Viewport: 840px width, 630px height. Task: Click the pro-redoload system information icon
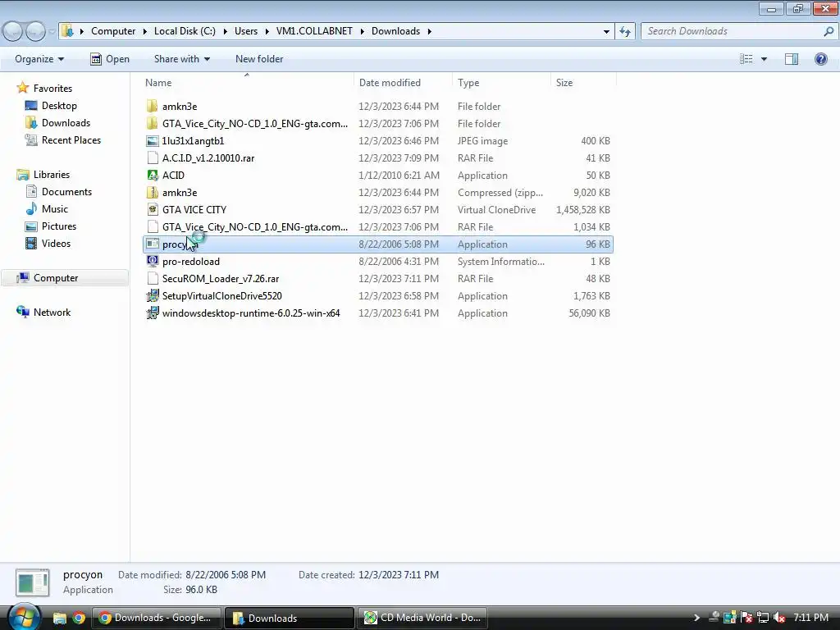[152, 262]
